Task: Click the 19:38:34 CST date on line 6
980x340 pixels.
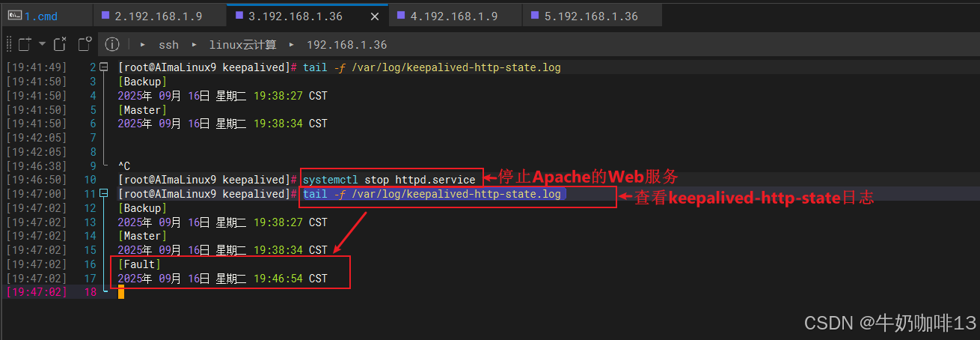Action: pyautogui.click(x=222, y=124)
